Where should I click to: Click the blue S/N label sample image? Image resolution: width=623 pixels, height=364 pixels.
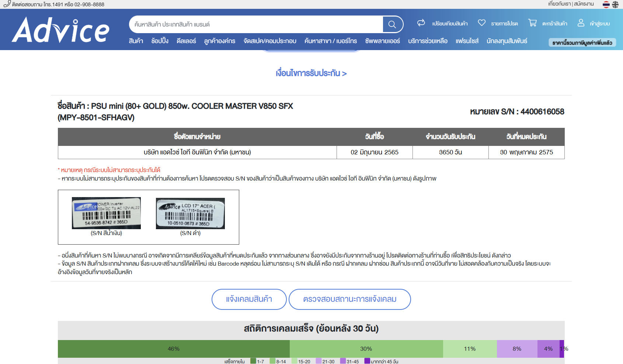pyautogui.click(x=106, y=213)
